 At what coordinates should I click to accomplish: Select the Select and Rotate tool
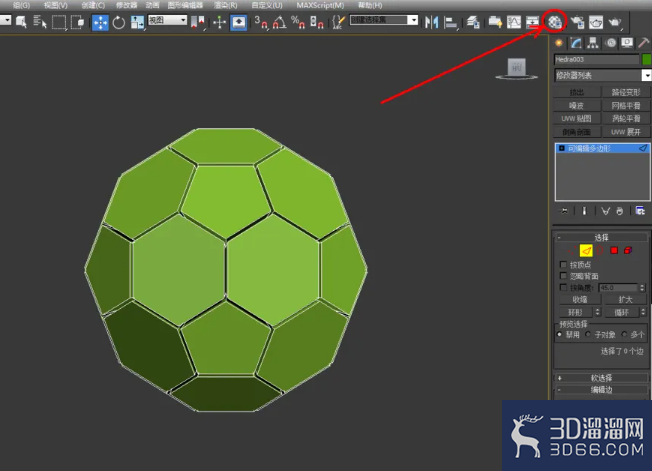119,22
